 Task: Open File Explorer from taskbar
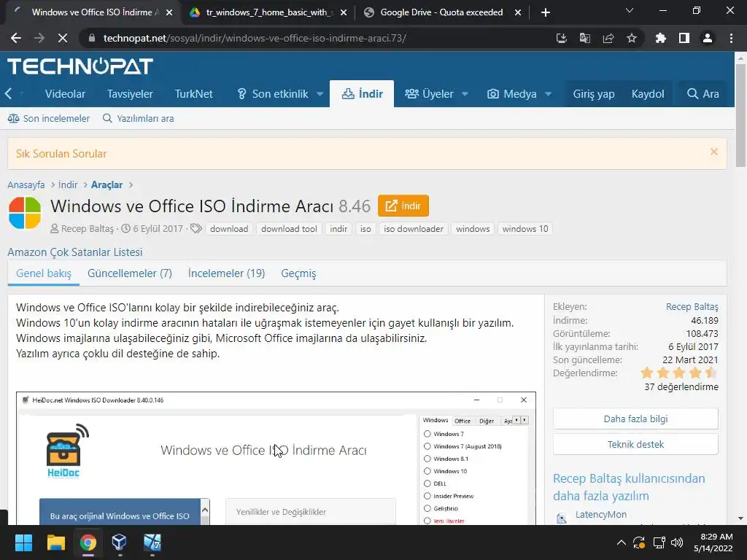(55, 542)
